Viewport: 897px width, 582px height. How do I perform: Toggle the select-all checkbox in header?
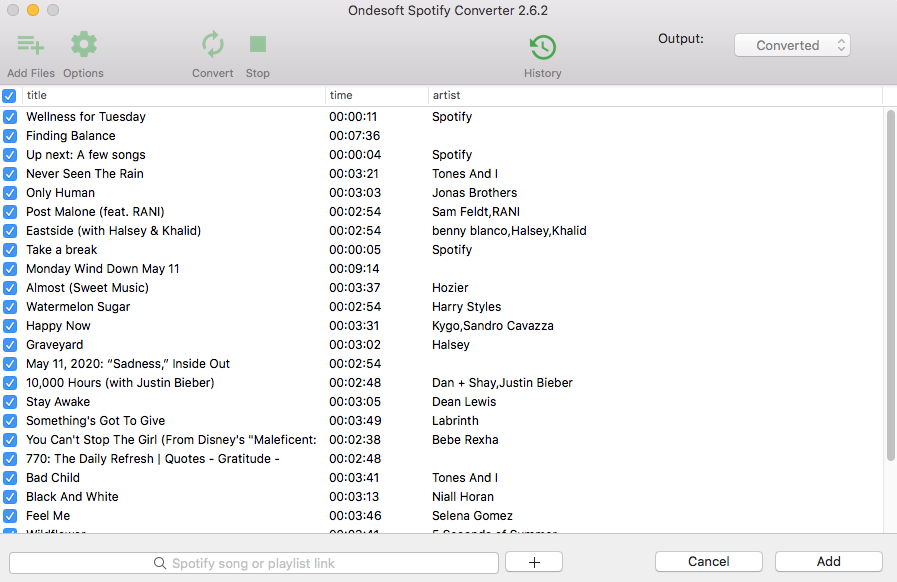[x=9, y=96]
